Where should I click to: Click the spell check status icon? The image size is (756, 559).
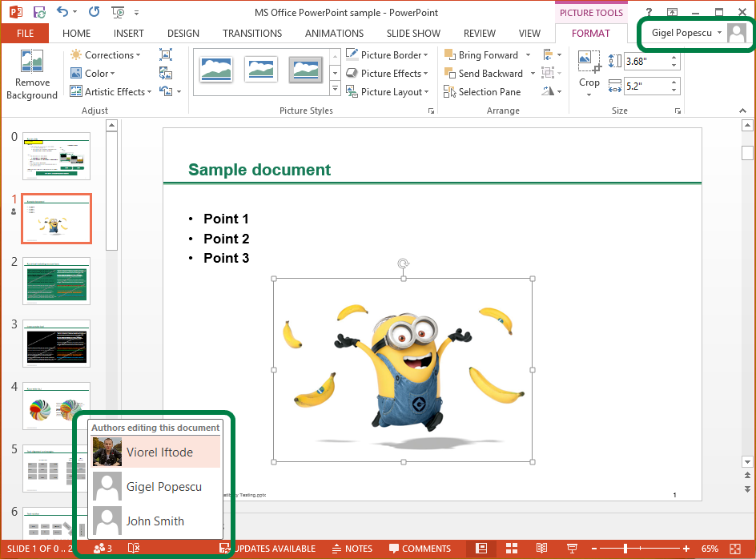click(134, 549)
